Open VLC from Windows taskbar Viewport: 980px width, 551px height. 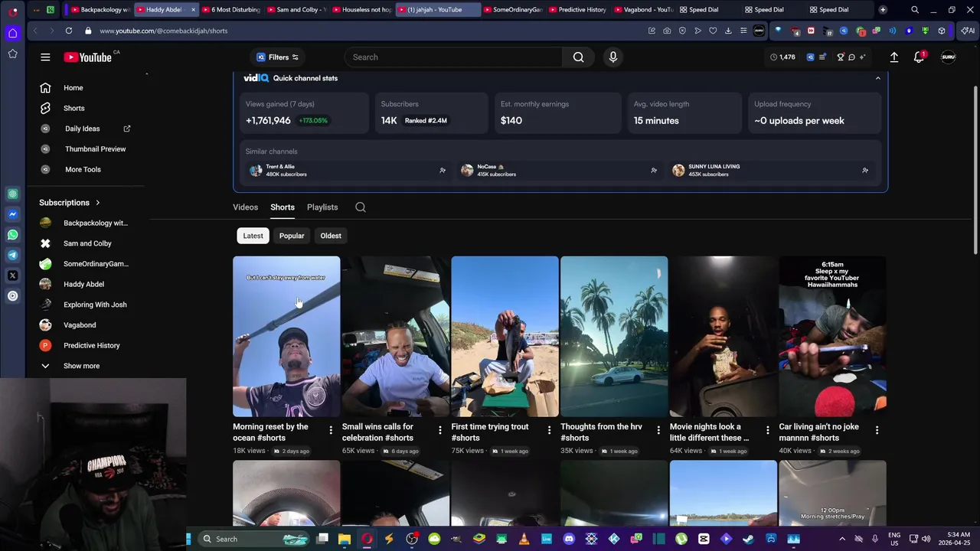[524, 539]
